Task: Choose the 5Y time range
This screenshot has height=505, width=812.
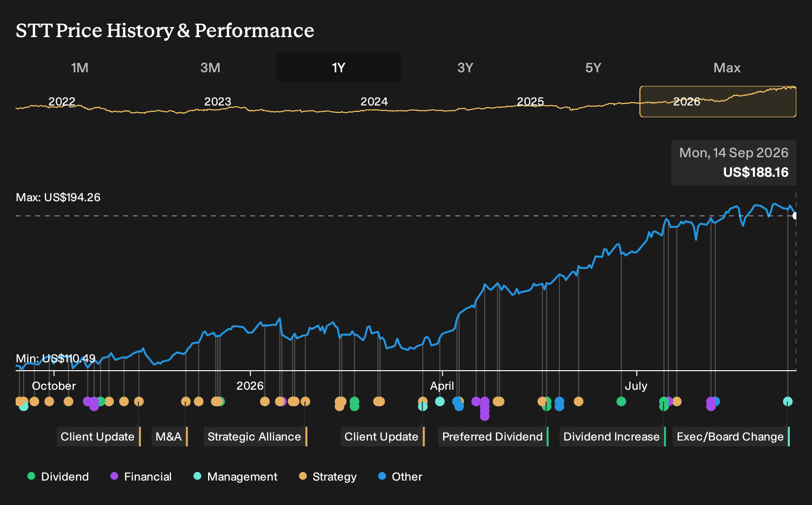Action: 593,67
